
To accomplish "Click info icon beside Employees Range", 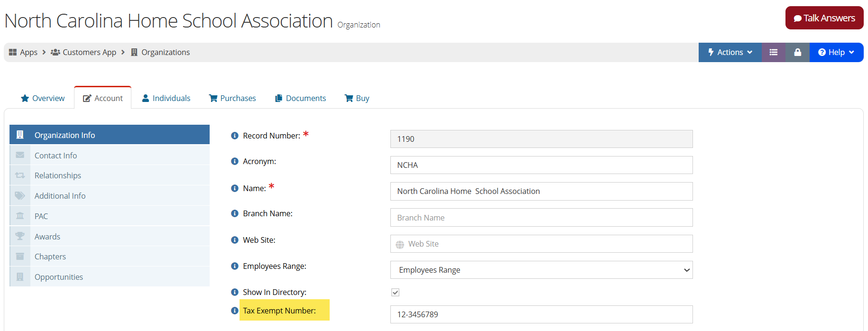I will click(234, 266).
